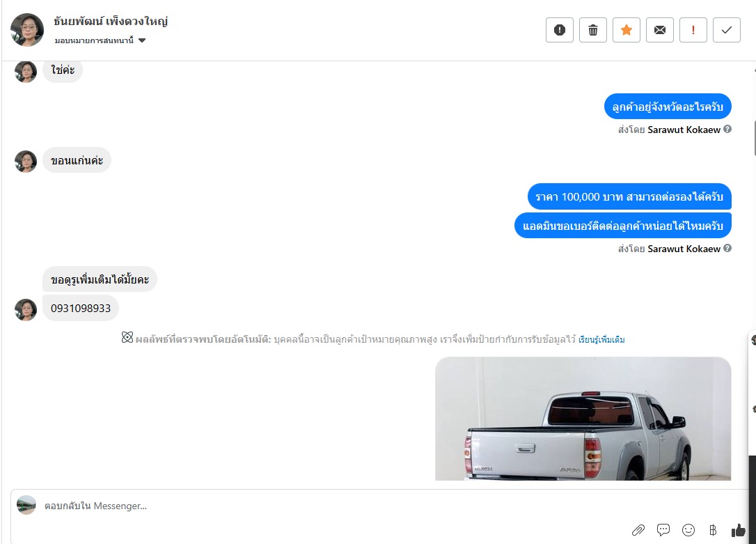The height and width of the screenshot is (544, 756).
Task: Flag conversation with red exclamation icon
Action: coord(693,30)
